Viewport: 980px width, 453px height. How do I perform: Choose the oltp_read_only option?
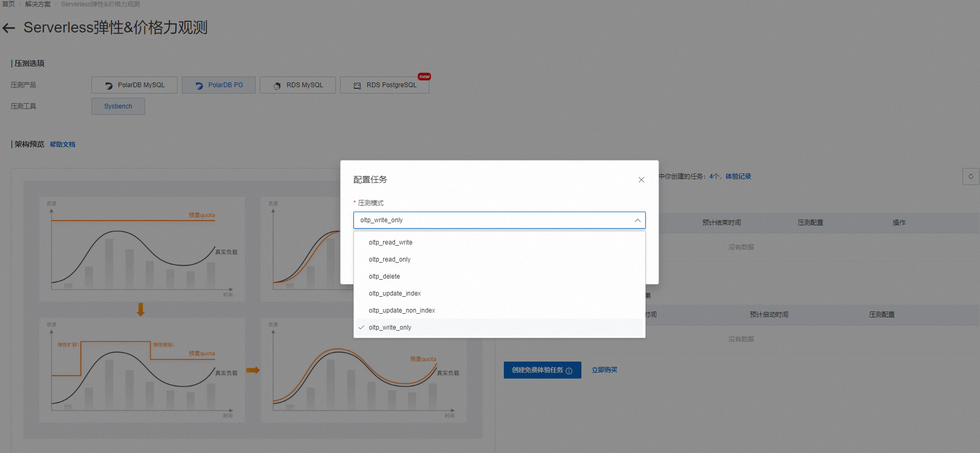[500, 259]
